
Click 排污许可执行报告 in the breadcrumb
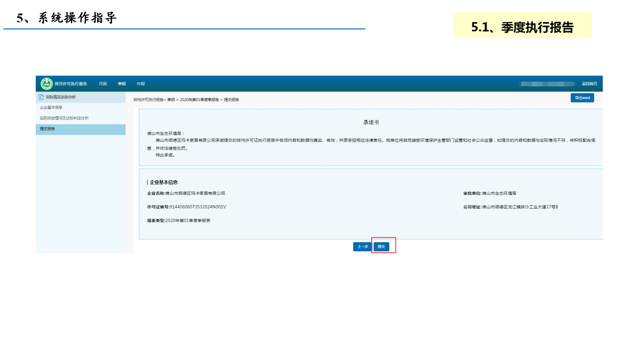click(x=148, y=100)
